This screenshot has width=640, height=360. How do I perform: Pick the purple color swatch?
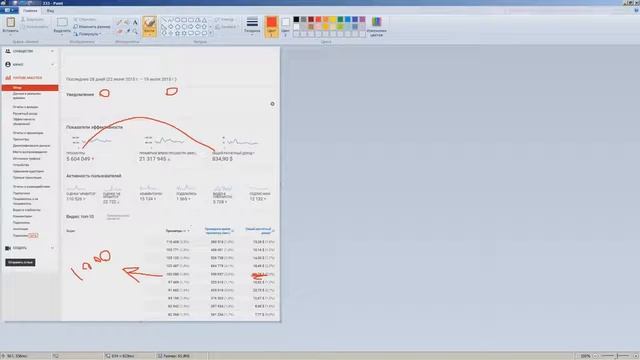pos(362,19)
